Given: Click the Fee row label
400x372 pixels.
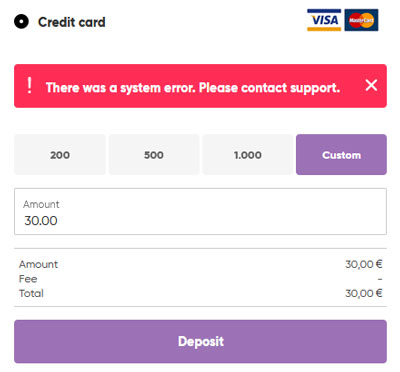Looking at the screenshot, I should (x=28, y=279).
